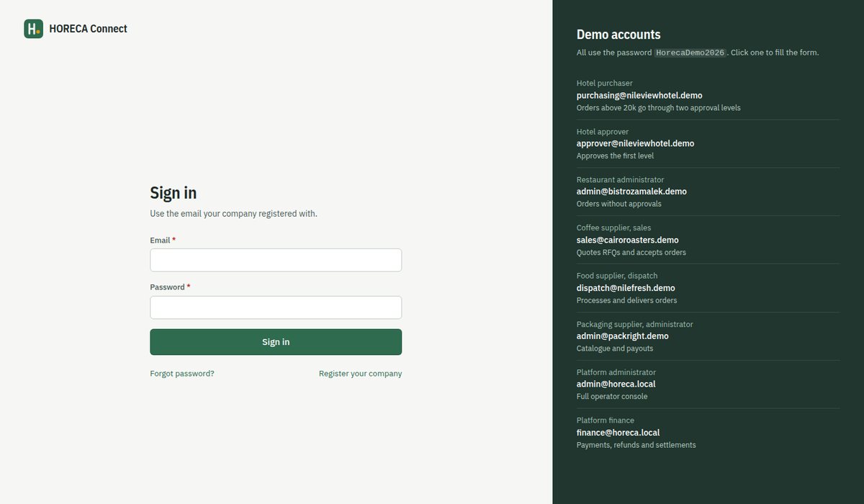Focus the Password input field
Image resolution: width=864 pixels, height=504 pixels.
pos(276,307)
